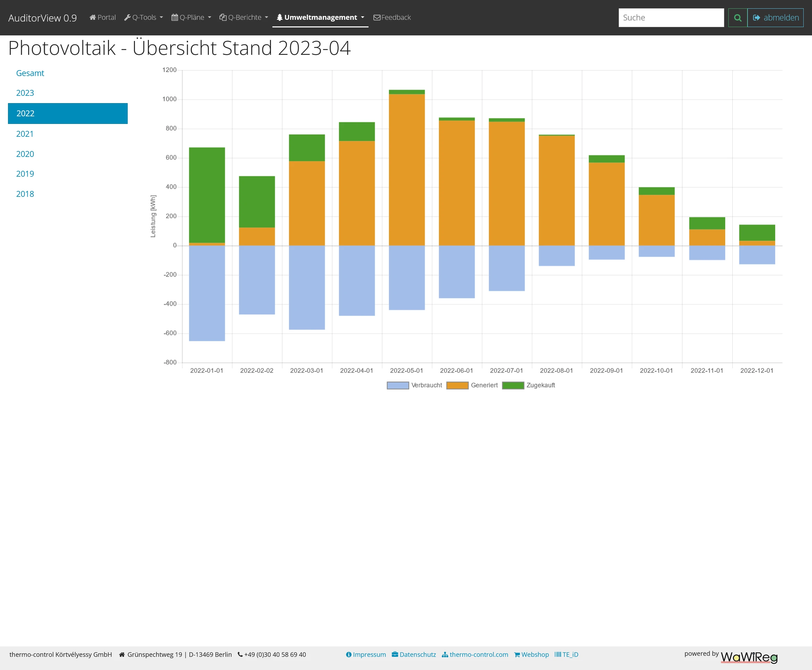Click the abmelden logout button
The width and height of the screenshot is (812, 670).
(x=775, y=18)
